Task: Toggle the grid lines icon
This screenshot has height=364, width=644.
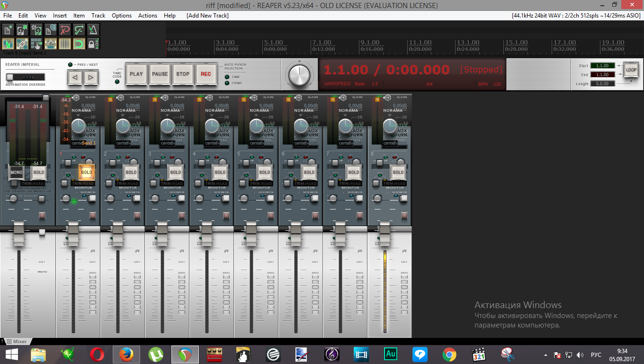Action: tap(65, 44)
